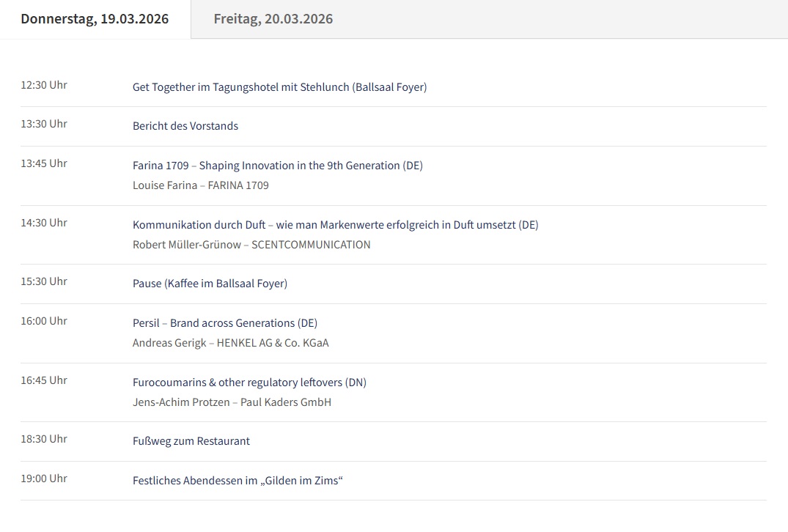This screenshot has width=788, height=532.
Task: Select the Donnerstag, 19.03.2026 tab
Action: click(95, 19)
